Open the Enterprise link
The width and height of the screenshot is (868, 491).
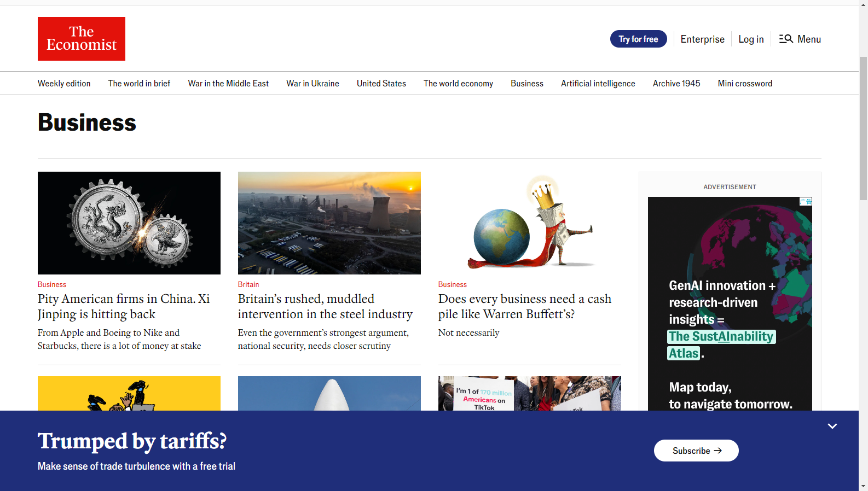pyautogui.click(x=702, y=39)
